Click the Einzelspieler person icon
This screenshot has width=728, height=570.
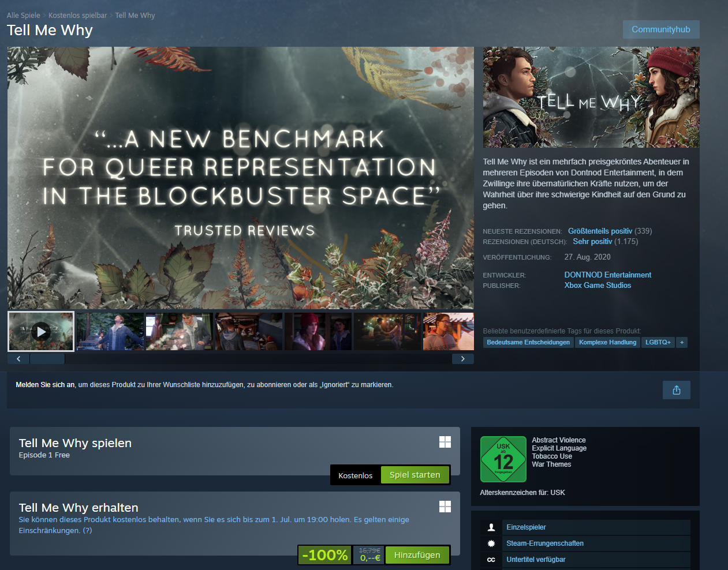pos(491,527)
